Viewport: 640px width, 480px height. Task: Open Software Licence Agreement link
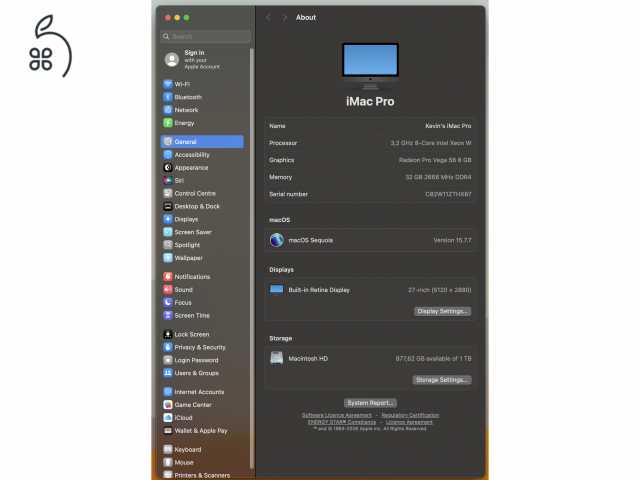pyautogui.click(x=337, y=415)
